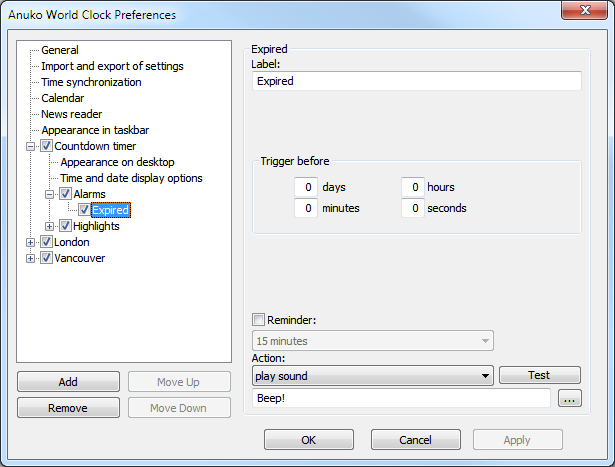615x467 pixels.
Task: Uncheck the London clock checkbox
Action: pyautogui.click(x=46, y=242)
